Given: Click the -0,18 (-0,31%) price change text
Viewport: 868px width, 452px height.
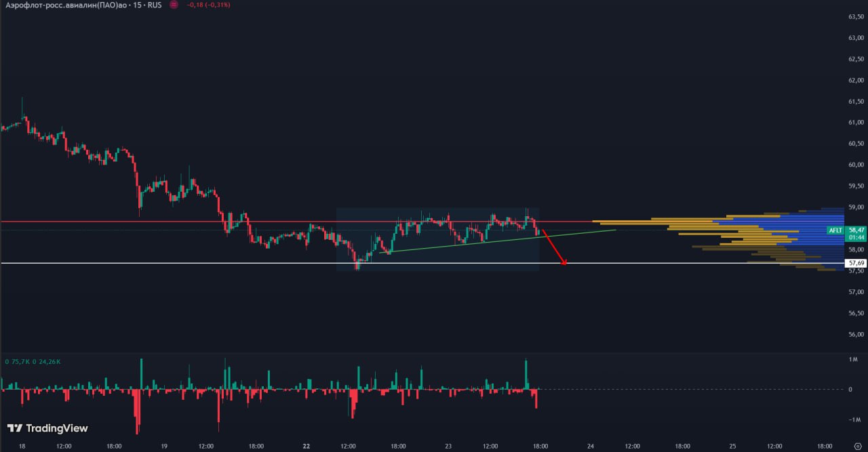Looking at the screenshot, I should (208, 5).
